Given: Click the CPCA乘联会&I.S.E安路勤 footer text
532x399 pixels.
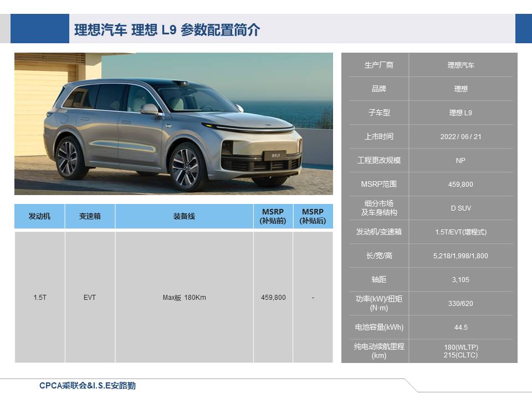Looking at the screenshot, I should tap(88, 386).
